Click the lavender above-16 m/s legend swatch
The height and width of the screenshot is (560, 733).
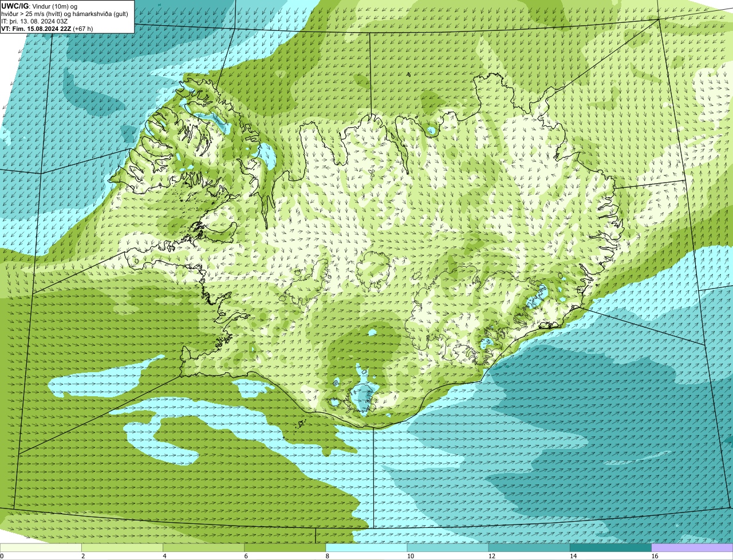point(692,547)
